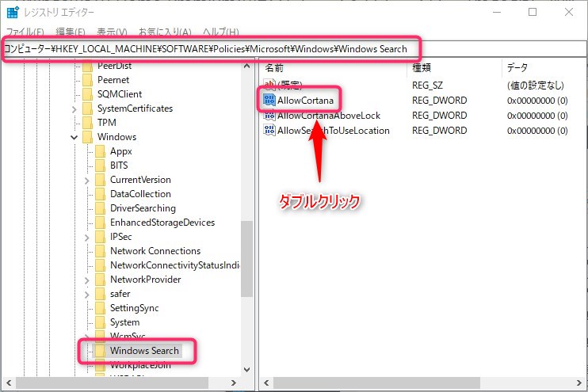Select the Peernet key label

(x=113, y=80)
